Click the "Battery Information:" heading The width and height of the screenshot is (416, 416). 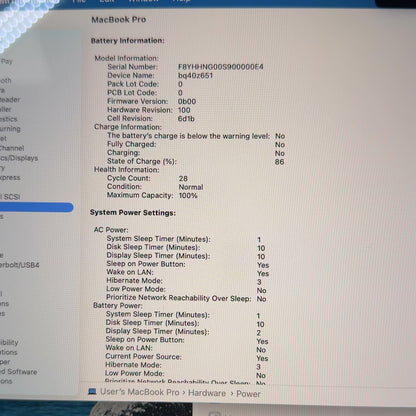[128, 41]
